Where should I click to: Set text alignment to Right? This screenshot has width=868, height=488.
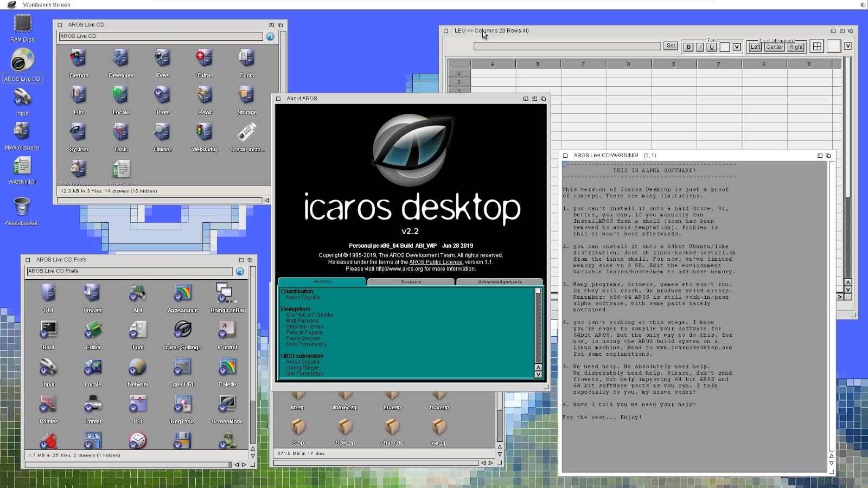796,47
